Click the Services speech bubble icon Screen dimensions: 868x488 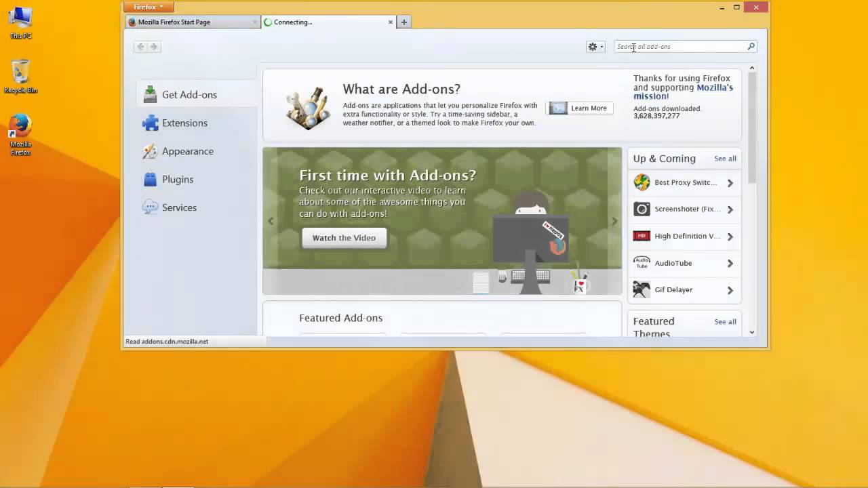pyautogui.click(x=150, y=207)
